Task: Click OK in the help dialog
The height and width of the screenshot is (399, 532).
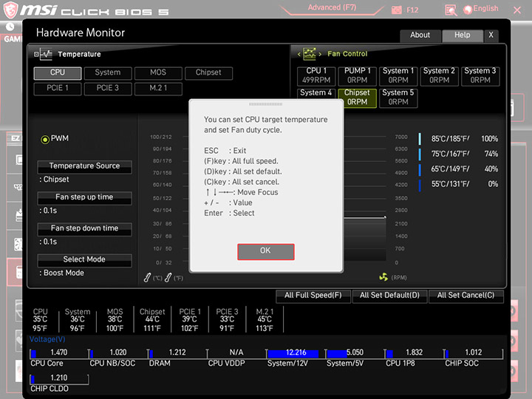Action: 266,252
